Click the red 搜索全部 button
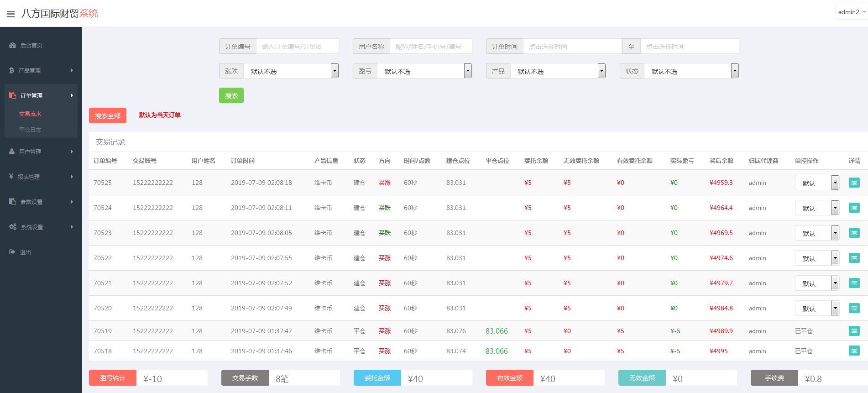 coord(108,116)
